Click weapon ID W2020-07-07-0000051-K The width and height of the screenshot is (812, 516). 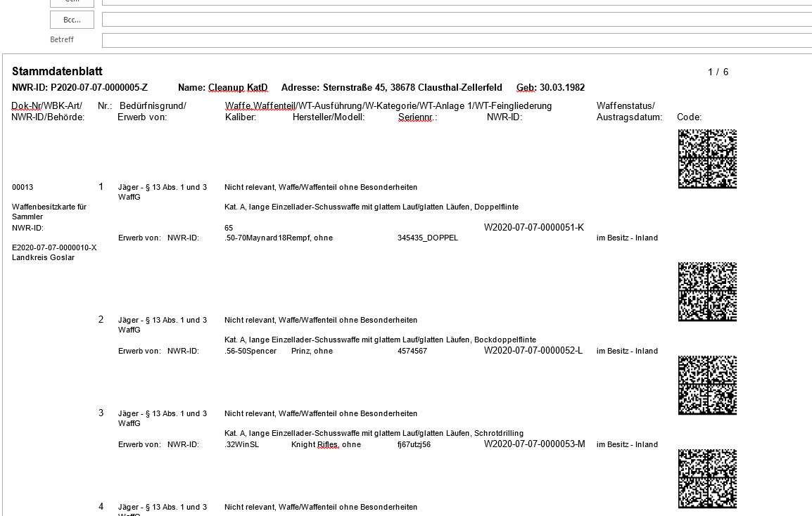pos(533,228)
